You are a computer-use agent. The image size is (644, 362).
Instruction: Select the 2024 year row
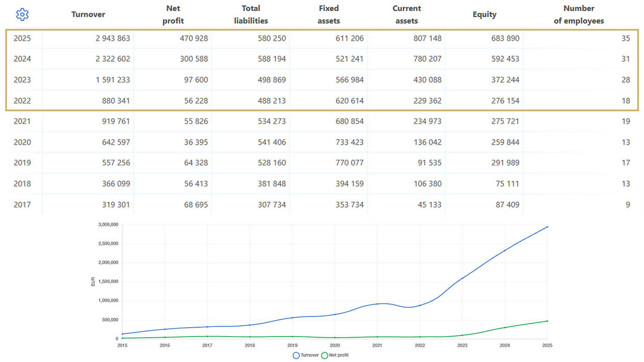pos(322,59)
